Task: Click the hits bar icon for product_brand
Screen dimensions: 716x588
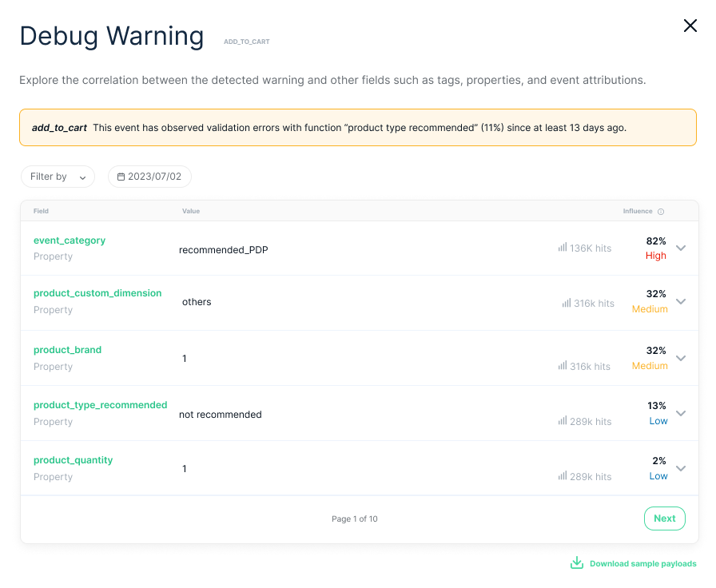Action: (563, 366)
